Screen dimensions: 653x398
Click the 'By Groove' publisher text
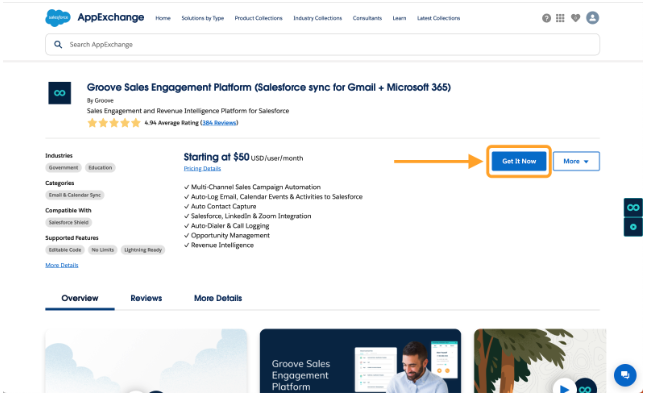pos(100,101)
